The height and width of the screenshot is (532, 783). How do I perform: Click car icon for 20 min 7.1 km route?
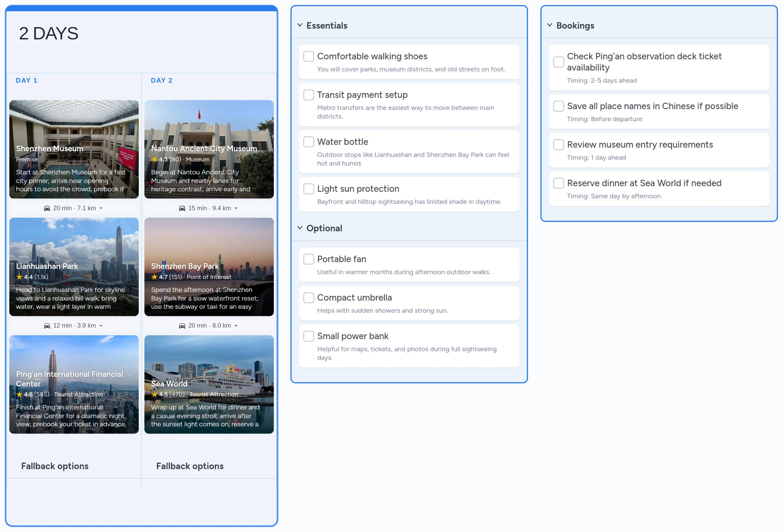[47, 208]
